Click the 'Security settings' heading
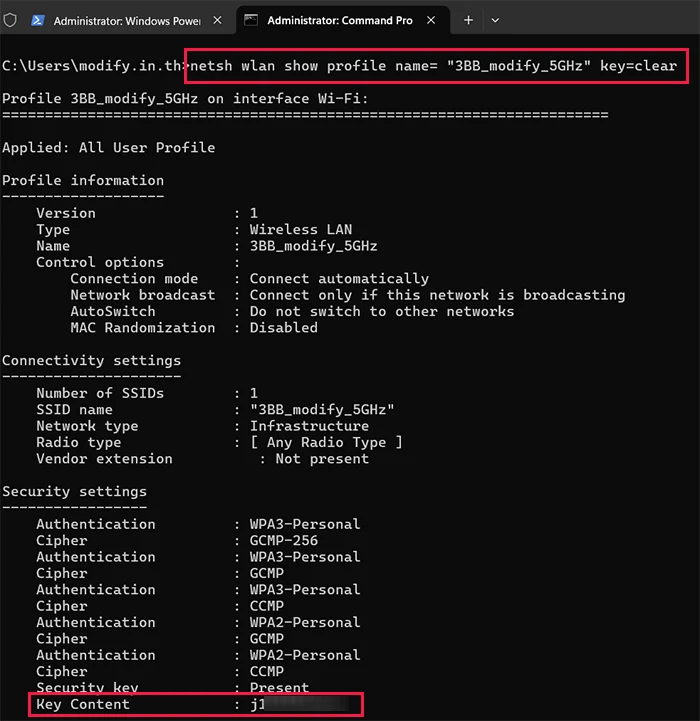 point(75,492)
